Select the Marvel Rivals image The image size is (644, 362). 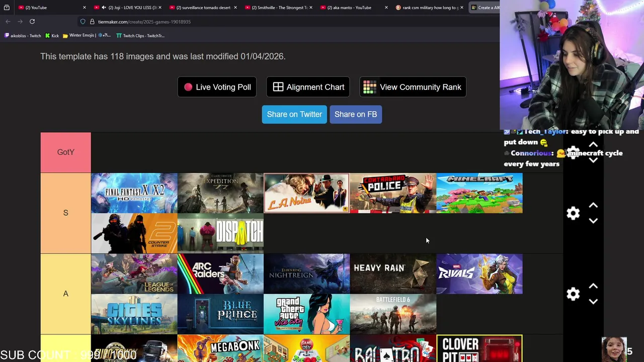pos(479,274)
